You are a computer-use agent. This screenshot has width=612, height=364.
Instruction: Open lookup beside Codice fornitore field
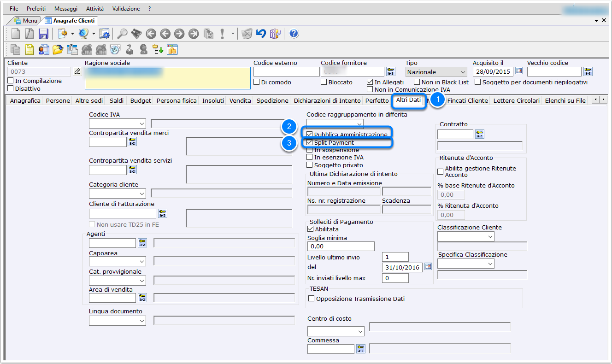click(x=391, y=71)
